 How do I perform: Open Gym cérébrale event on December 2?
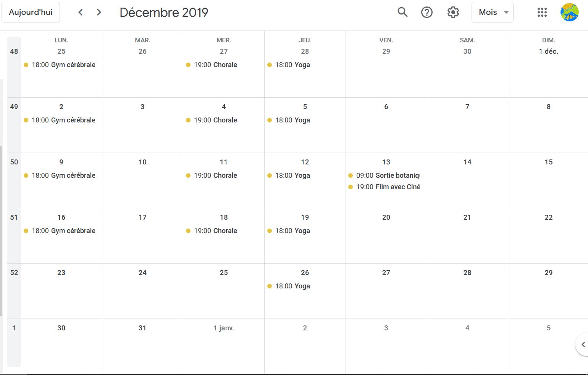point(63,120)
